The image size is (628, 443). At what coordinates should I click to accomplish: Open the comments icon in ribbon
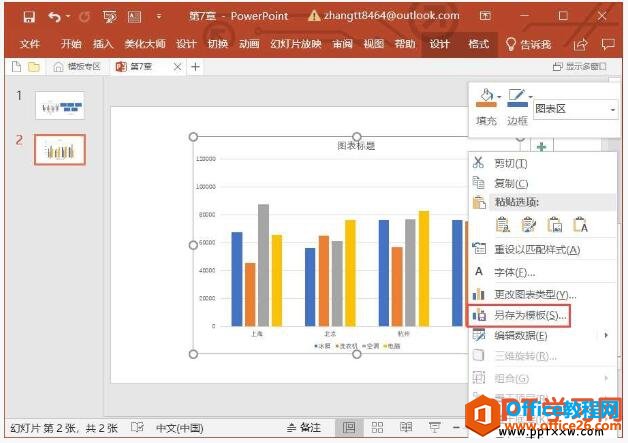[608, 44]
